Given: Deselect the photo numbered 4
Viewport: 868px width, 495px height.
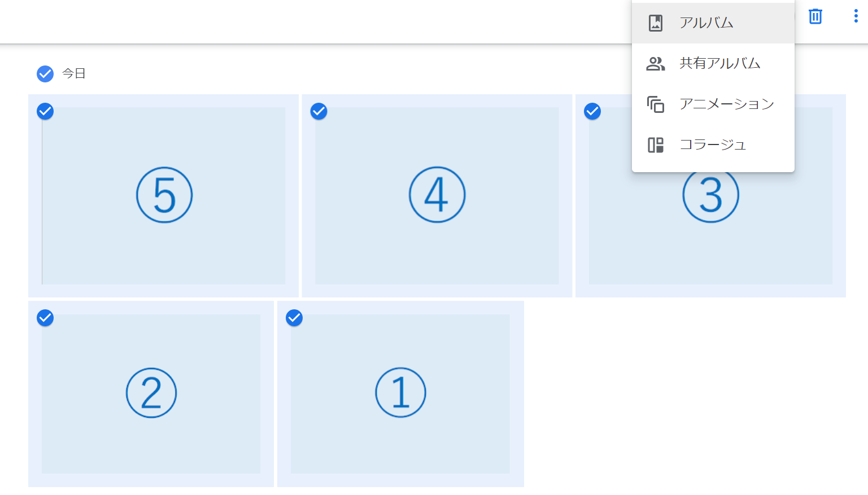Looking at the screenshot, I should [x=319, y=112].
